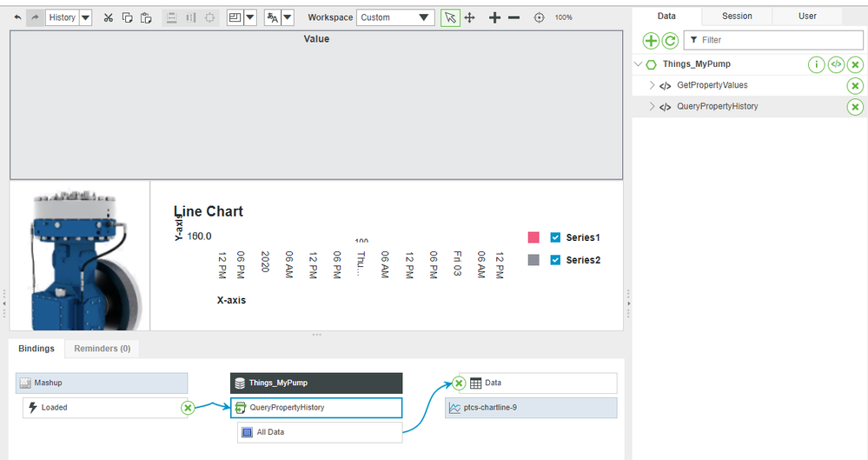The width and height of the screenshot is (868, 460).
Task: Collapse the Things_MyPump tree node
Action: click(x=639, y=64)
